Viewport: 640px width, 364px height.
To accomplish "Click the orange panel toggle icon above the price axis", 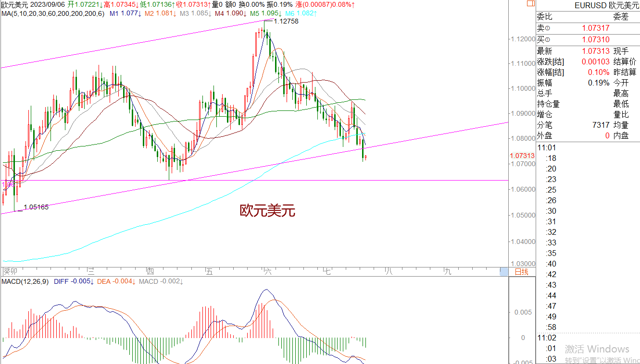I will click(530, 3).
